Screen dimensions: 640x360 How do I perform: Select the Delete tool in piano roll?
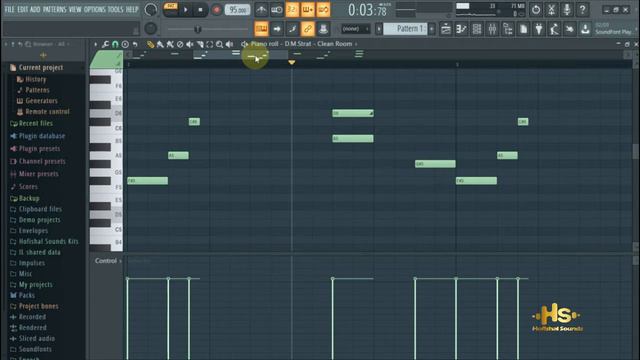click(180, 44)
